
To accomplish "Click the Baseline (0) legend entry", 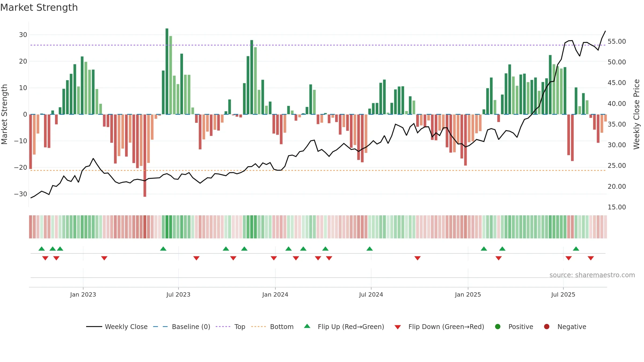I will pyautogui.click(x=182, y=327).
